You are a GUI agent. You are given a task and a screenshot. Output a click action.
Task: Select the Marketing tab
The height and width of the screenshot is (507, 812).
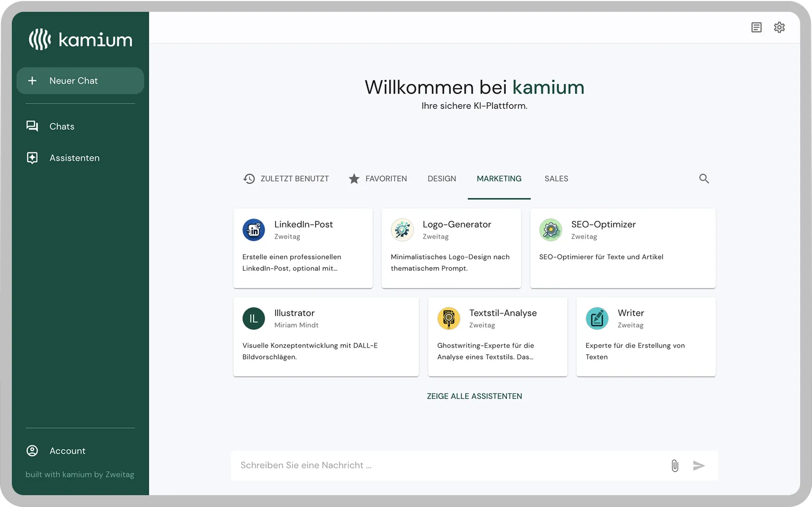point(499,179)
